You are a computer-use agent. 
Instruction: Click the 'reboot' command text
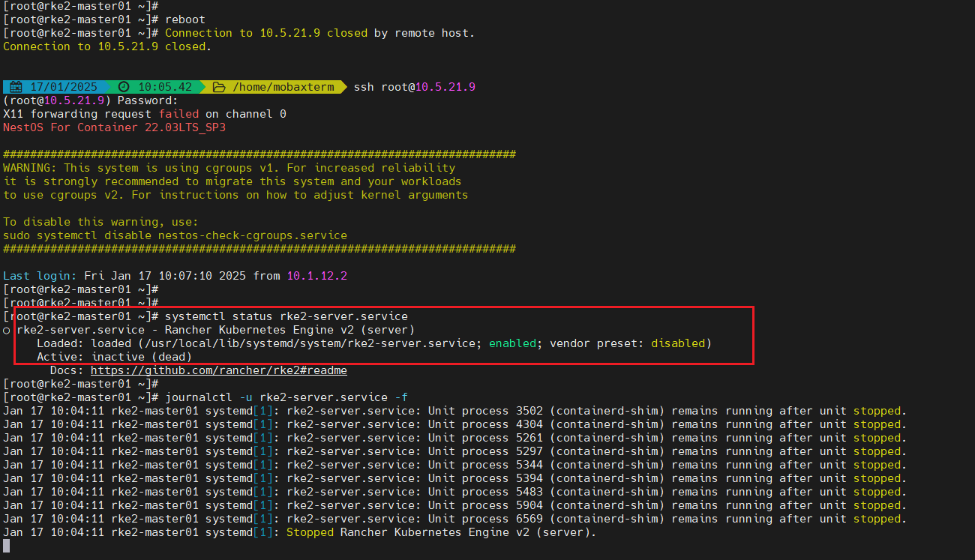coord(185,19)
